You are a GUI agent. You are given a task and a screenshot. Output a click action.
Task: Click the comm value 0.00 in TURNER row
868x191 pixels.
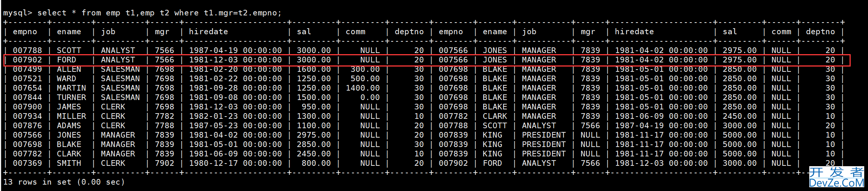(370, 97)
